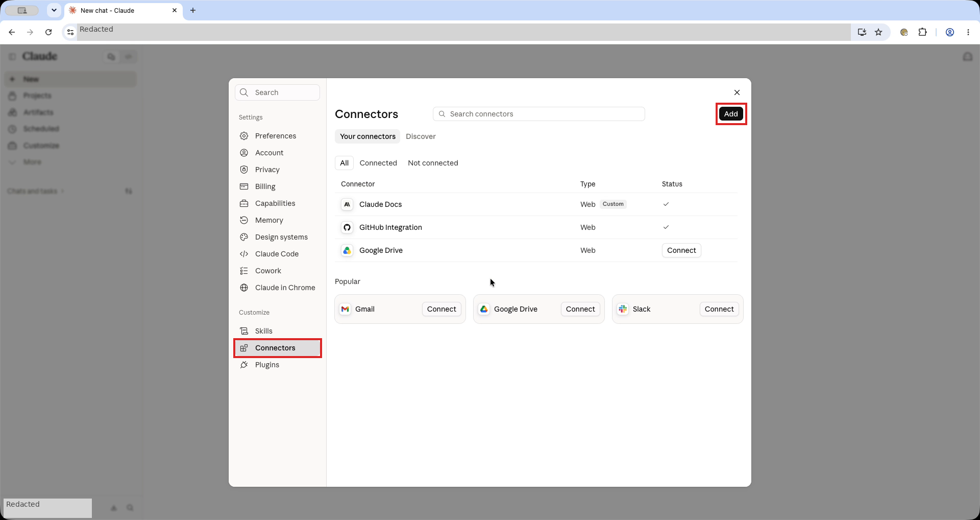Select Design systems in sidebar
980x520 pixels.
(x=277, y=237)
